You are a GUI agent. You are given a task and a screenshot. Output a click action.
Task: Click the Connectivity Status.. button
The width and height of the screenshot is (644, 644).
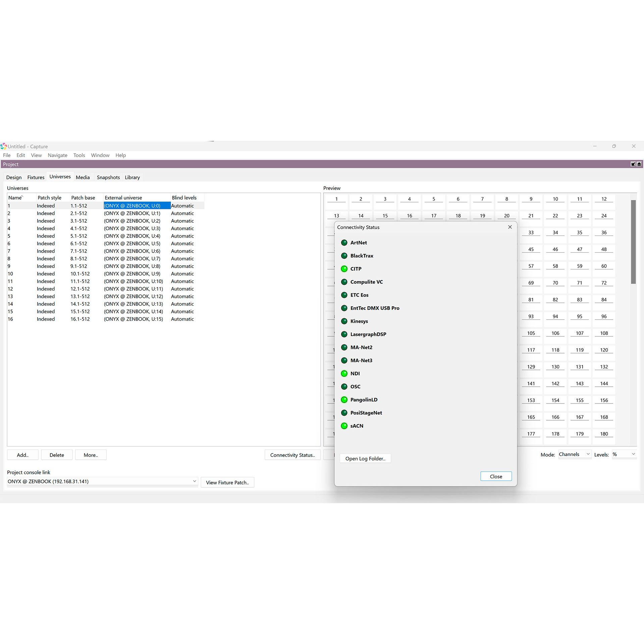(x=292, y=455)
